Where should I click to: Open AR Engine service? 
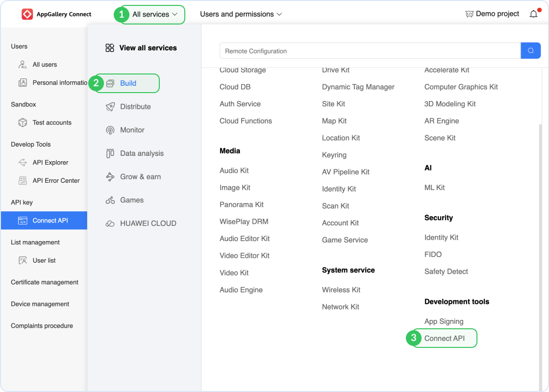click(442, 121)
